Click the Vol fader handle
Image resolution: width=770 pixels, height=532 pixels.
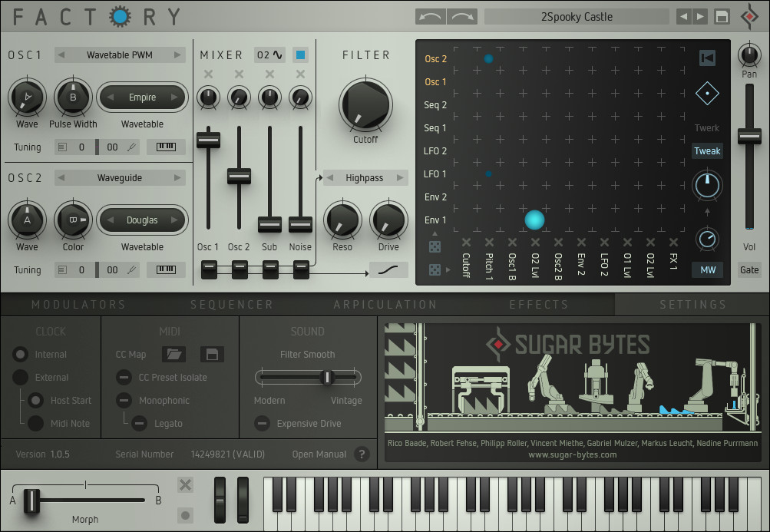coord(749,136)
